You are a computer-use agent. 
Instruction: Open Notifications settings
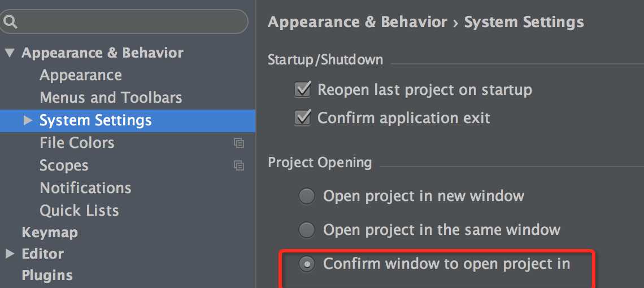pyautogui.click(x=85, y=188)
